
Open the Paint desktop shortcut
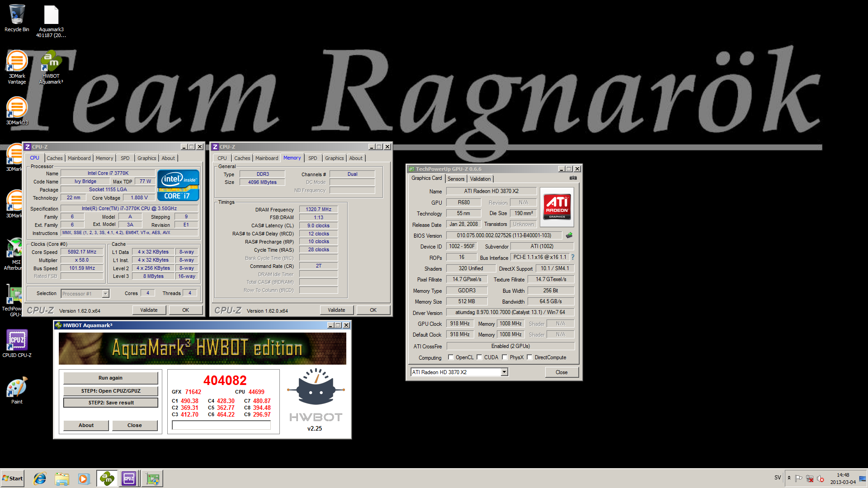[x=17, y=391]
